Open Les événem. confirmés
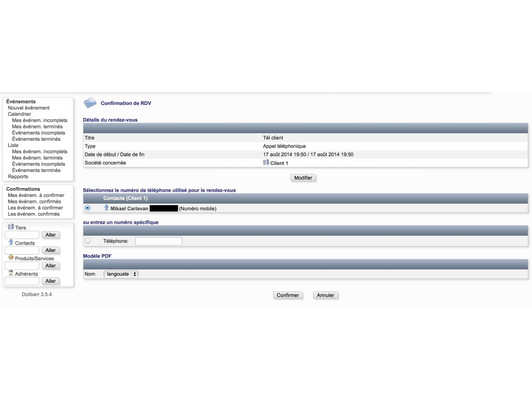This screenshot has width=532, height=399. pyautogui.click(x=34, y=214)
